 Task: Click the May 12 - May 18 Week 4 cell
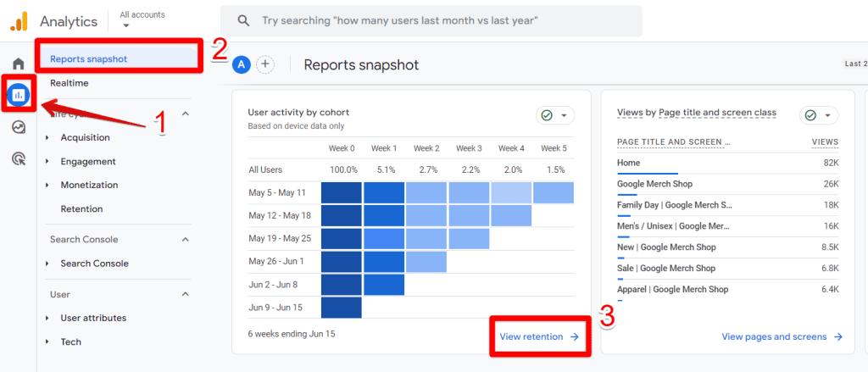click(511, 216)
